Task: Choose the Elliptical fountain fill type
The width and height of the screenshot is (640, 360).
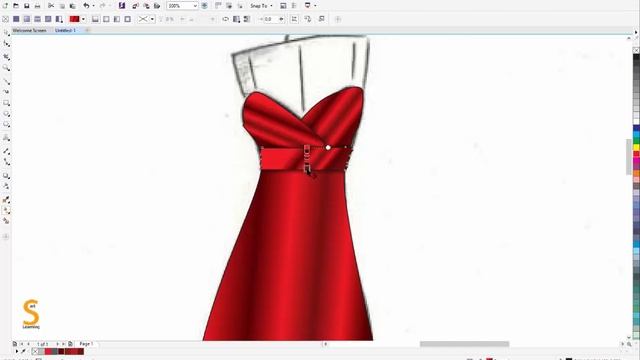Action: click(106, 19)
